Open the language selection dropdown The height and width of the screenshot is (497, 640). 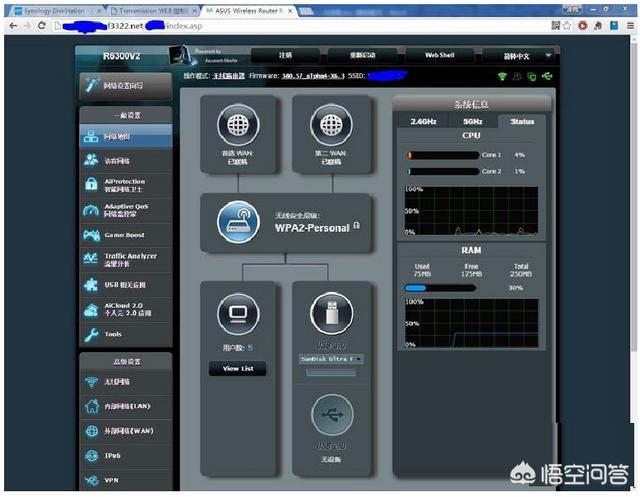pyautogui.click(x=518, y=56)
